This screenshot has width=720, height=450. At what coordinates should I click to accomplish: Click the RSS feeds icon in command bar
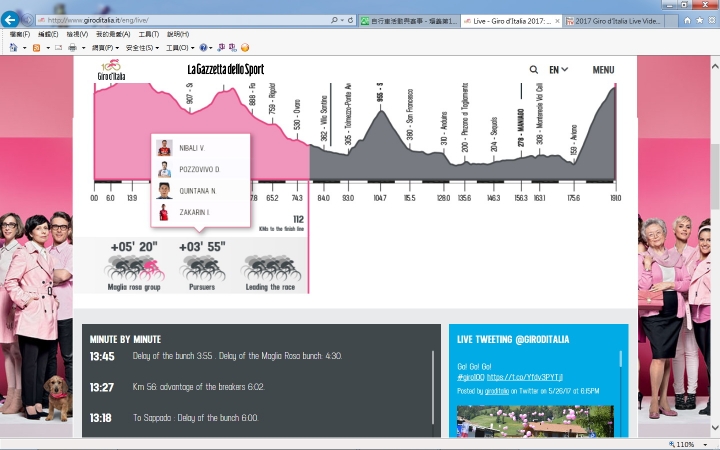pyautogui.click(x=36, y=47)
